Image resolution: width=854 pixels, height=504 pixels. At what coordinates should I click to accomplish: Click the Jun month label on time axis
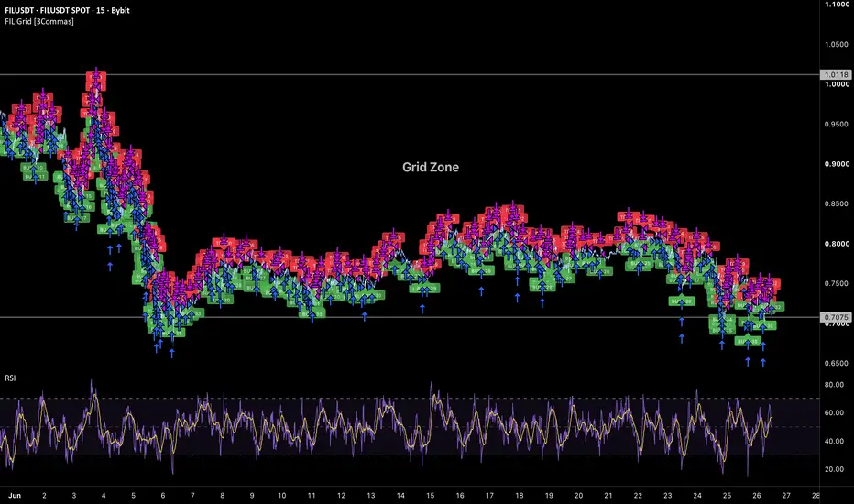(15, 495)
